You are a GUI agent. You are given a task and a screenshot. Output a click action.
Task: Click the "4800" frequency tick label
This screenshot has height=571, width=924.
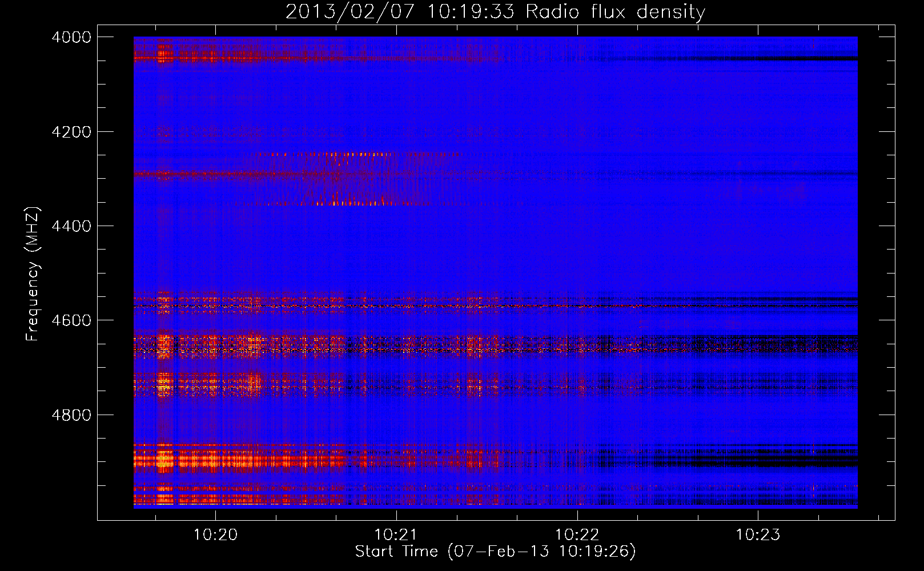point(71,415)
